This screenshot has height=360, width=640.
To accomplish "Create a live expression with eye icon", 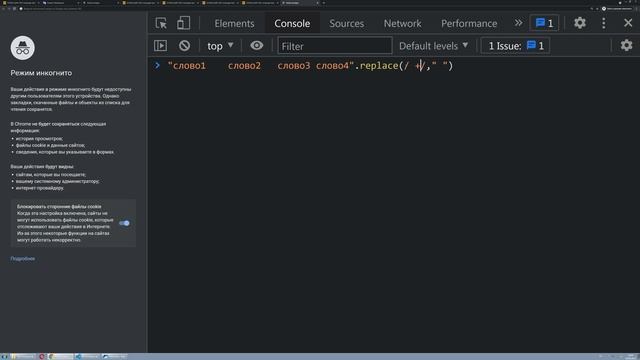I will point(256,45).
